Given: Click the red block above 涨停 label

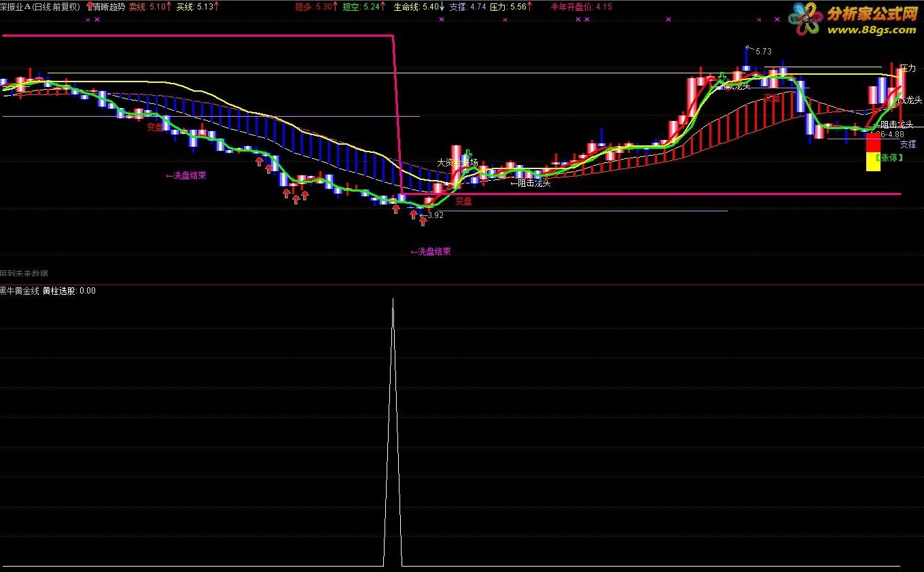Looking at the screenshot, I should point(873,143).
